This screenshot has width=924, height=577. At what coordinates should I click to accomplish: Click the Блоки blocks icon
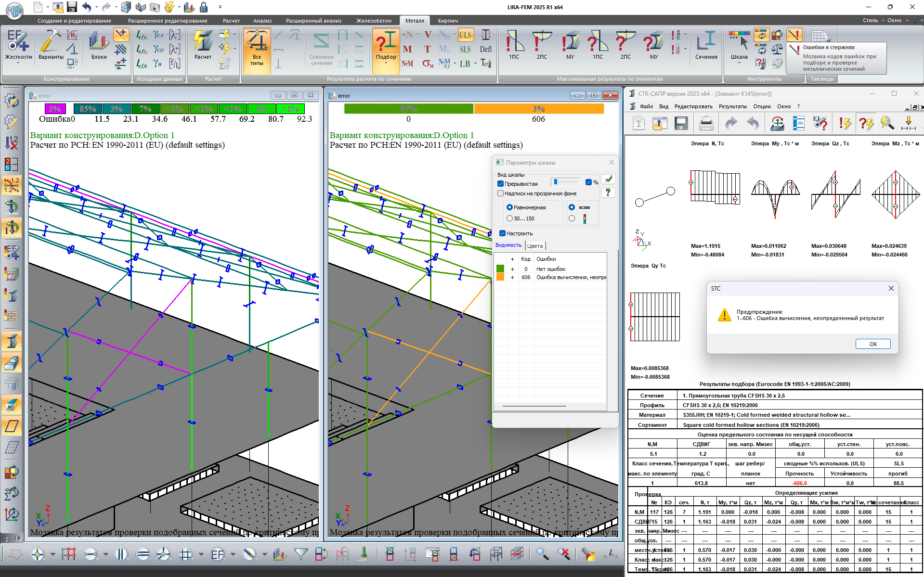99,41
